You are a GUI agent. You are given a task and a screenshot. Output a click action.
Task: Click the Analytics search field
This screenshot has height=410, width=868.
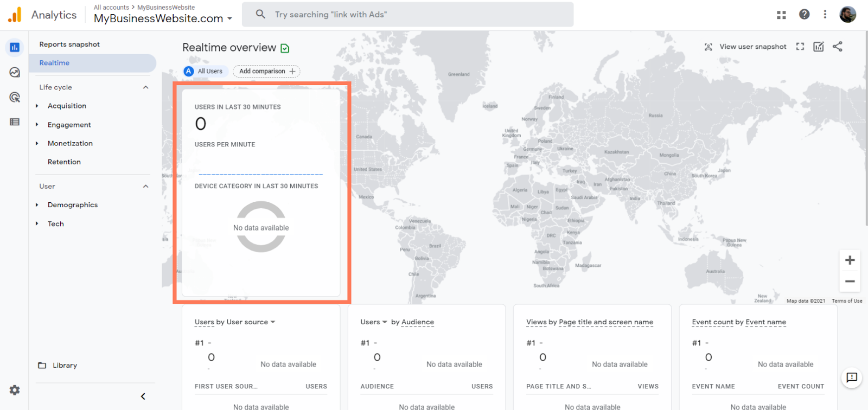point(407,15)
